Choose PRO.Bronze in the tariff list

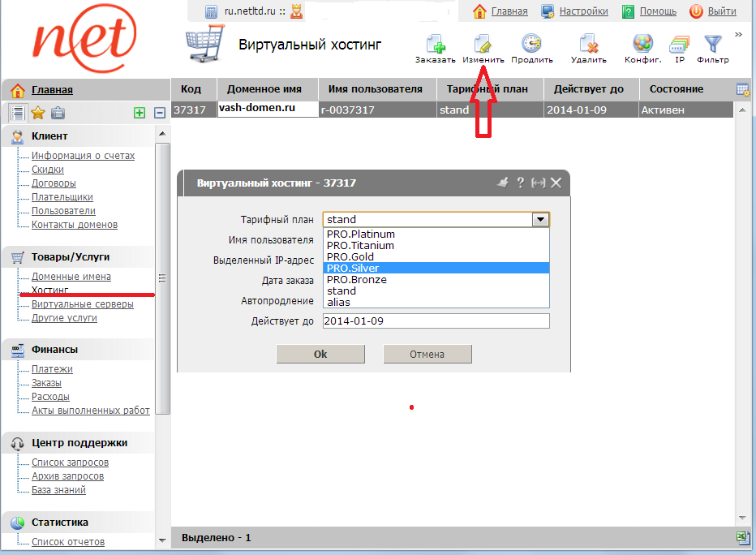click(357, 280)
